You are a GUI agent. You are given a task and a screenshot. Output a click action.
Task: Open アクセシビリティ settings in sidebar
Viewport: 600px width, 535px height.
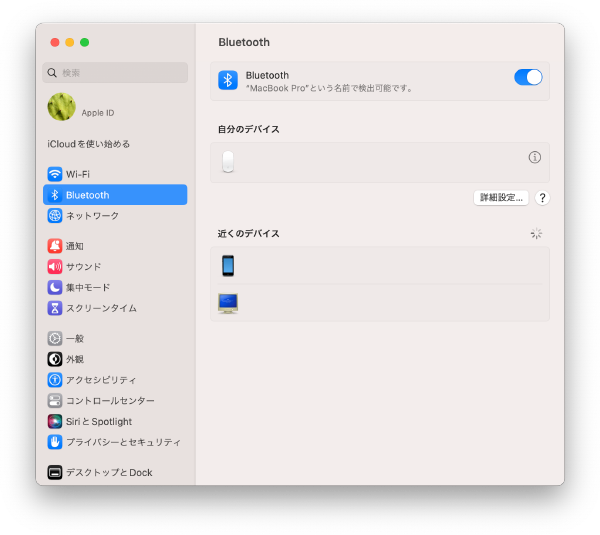point(115,380)
